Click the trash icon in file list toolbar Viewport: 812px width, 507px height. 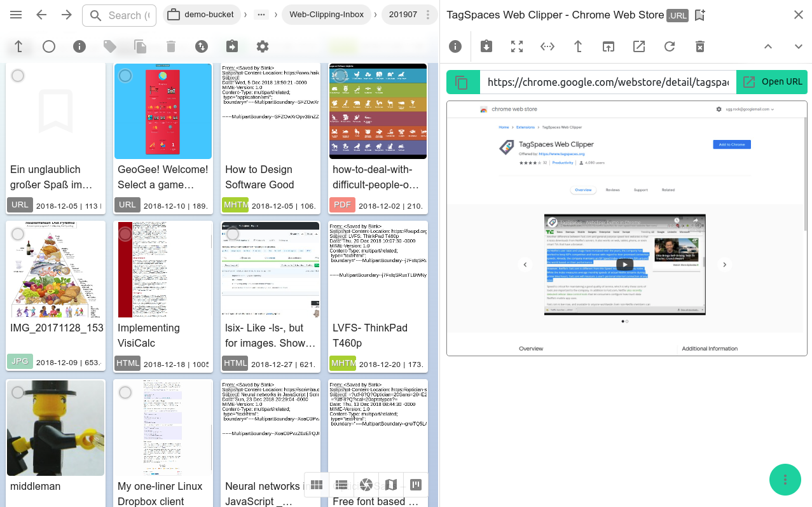click(171, 46)
